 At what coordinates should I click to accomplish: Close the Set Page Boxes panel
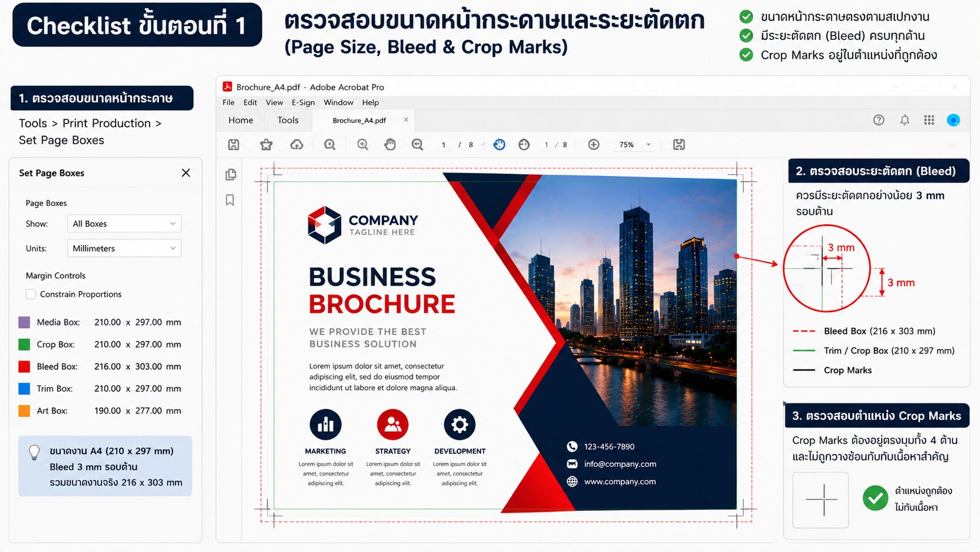point(186,172)
